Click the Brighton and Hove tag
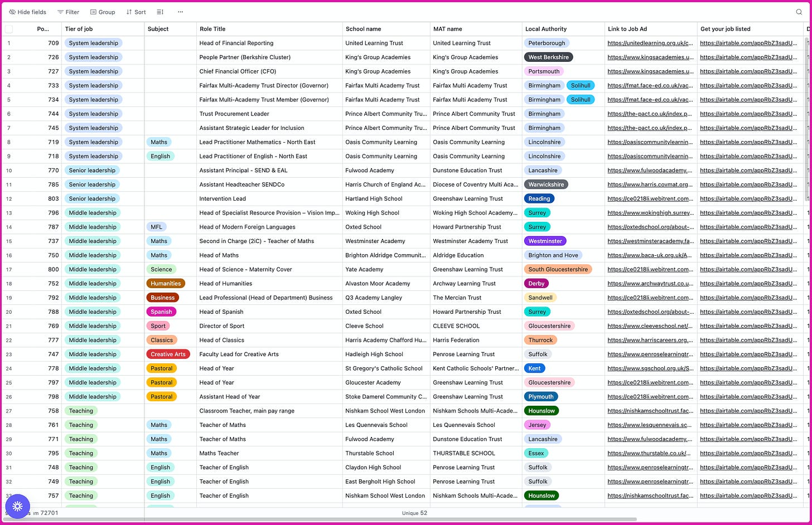Image resolution: width=812 pixels, height=525 pixels. [x=553, y=255]
